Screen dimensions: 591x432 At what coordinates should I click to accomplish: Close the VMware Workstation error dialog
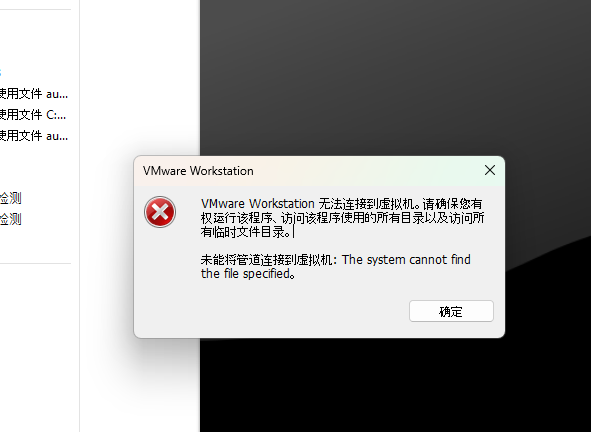point(490,170)
